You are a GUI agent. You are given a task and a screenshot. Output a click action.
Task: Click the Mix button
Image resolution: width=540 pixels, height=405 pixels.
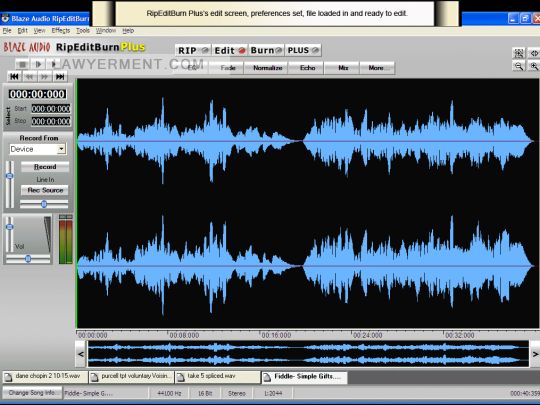343,68
